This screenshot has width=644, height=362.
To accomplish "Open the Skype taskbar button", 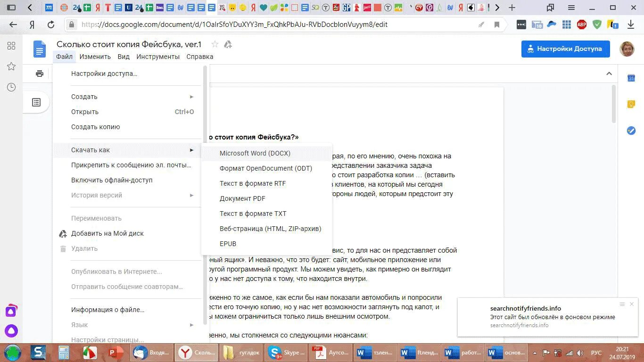I will (287, 353).
